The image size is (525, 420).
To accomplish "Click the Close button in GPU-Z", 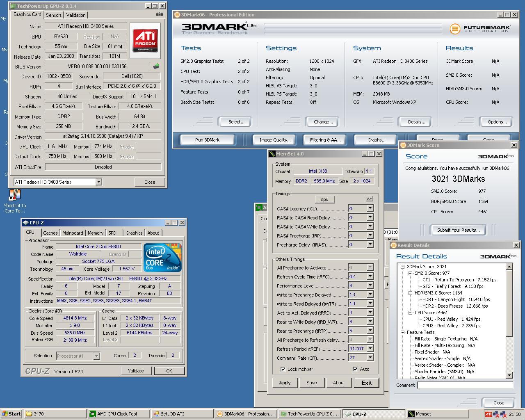I will 150,182.
